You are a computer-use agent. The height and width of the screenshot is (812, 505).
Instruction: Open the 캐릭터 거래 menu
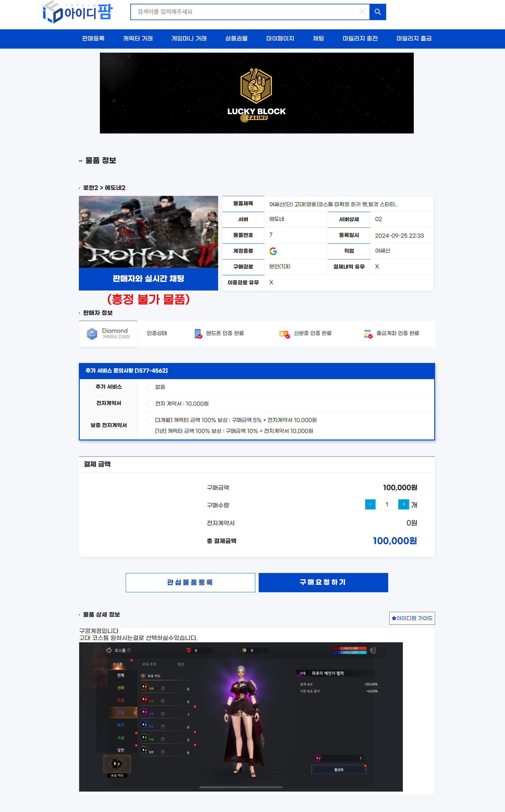(138, 39)
